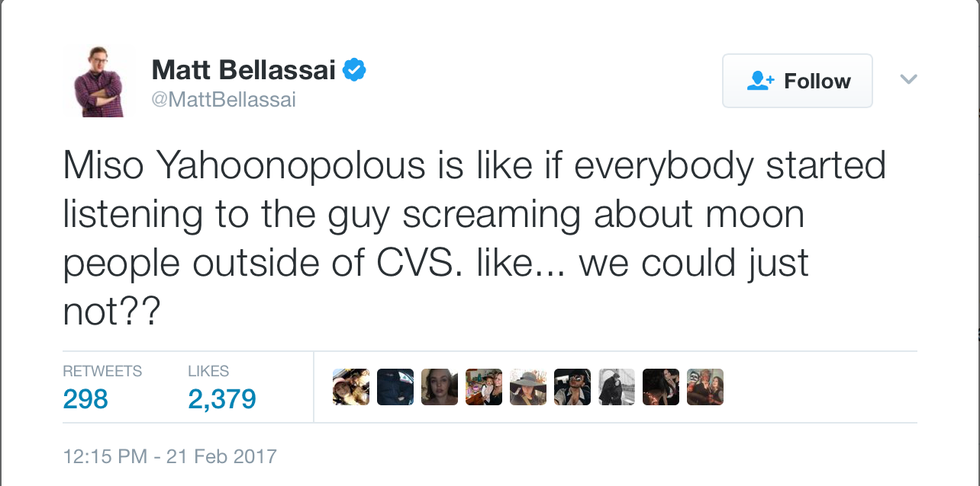Open the wide-brim hat liker avatar
This screenshot has width=980, height=486.
pos(528,387)
